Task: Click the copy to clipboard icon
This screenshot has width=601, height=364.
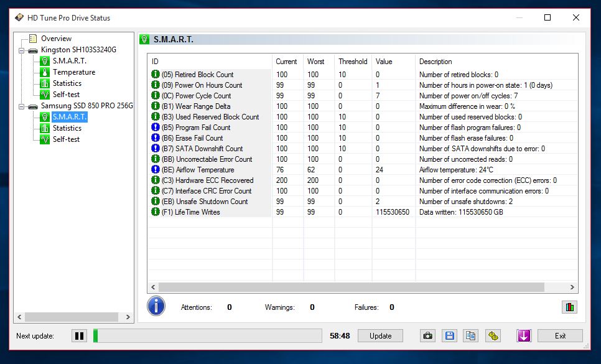Action: coord(471,336)
